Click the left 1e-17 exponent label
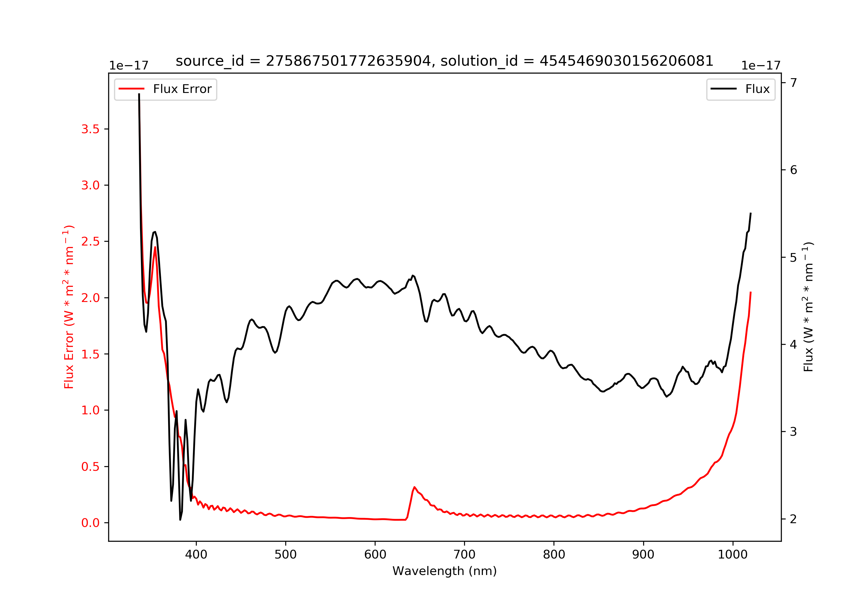 129,65
